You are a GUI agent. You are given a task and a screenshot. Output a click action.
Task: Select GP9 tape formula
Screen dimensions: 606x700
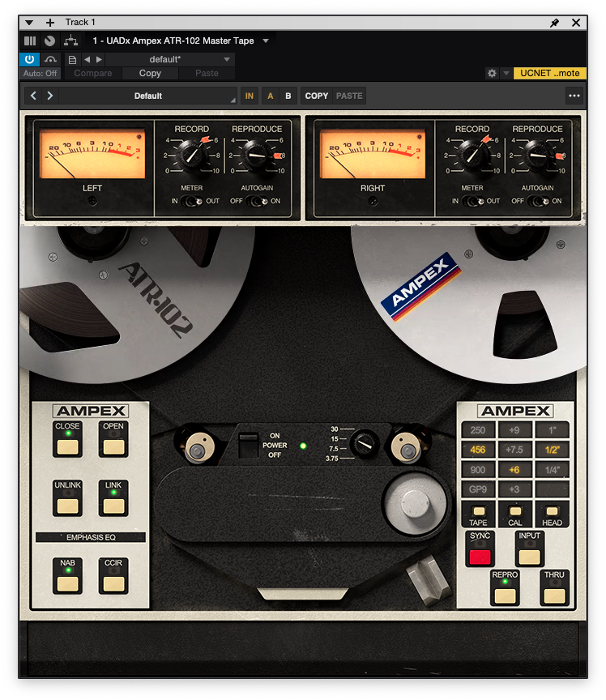coord(478,489)
